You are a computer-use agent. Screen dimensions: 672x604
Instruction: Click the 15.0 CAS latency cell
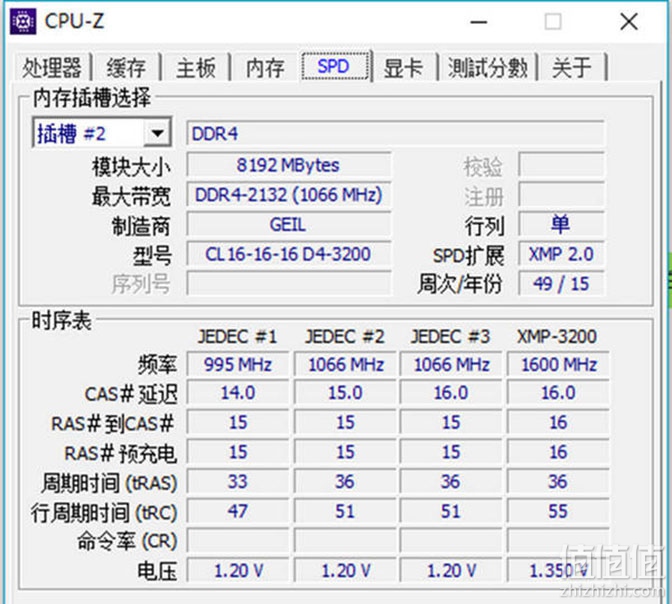(x=345, y=393)
